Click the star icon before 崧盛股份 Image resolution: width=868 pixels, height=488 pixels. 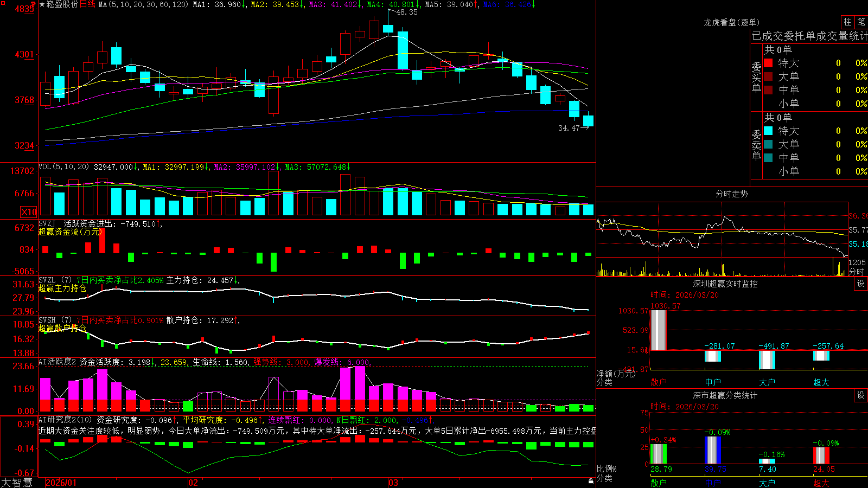(42, 4)
